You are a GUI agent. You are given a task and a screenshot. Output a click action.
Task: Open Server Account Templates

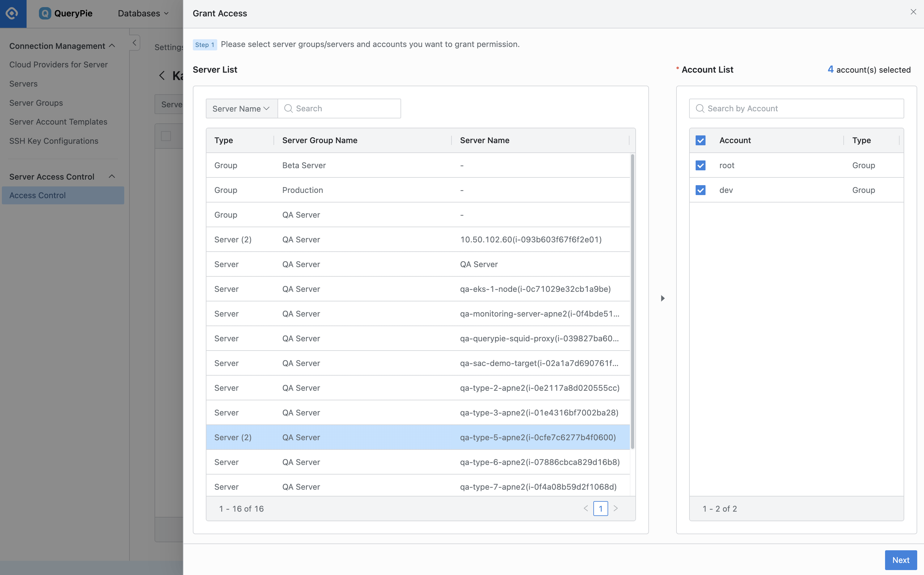tap(58, 122)
